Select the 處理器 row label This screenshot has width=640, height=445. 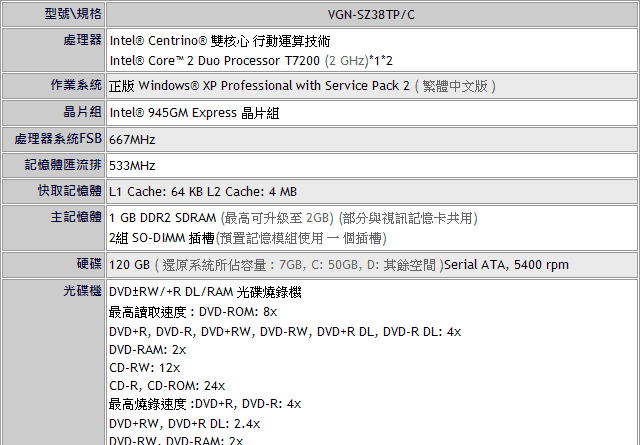81,40
